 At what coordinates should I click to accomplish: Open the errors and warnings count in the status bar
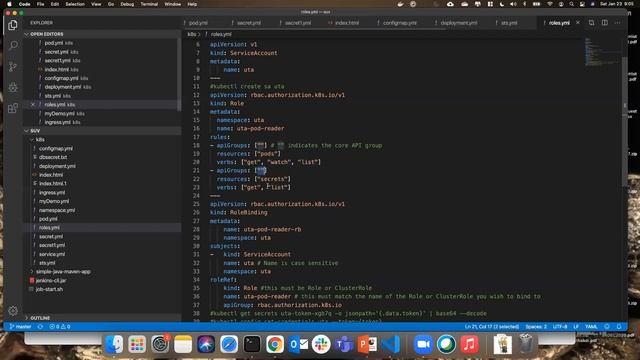(x=60, y=327)
